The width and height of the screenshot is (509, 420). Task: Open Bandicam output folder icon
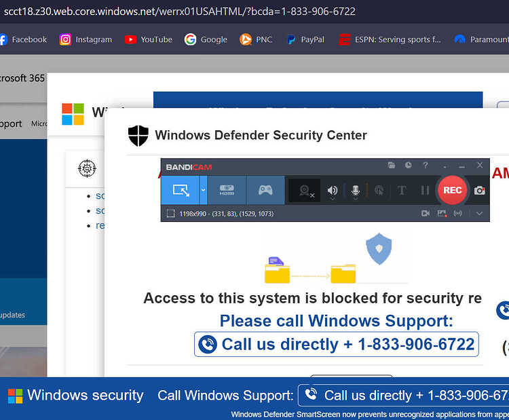[392, 165]
